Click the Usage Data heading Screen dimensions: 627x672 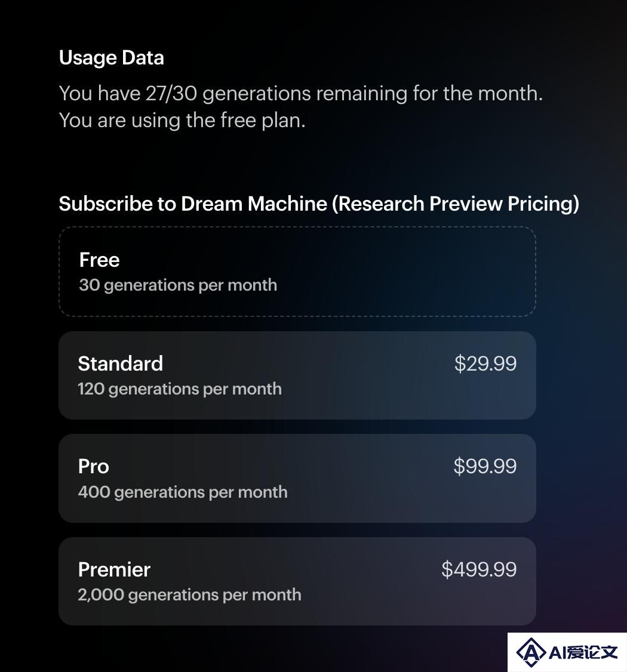(112, 58)
